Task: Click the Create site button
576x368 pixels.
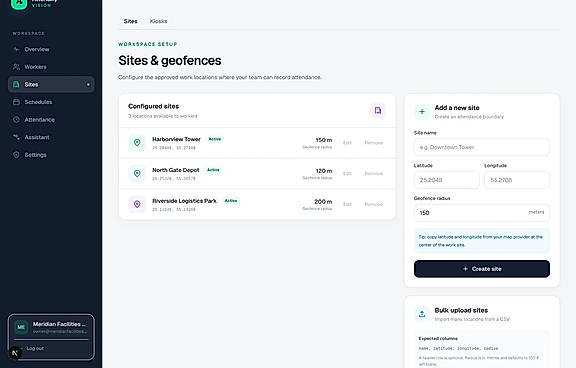Action: click(x=482, y=269)
